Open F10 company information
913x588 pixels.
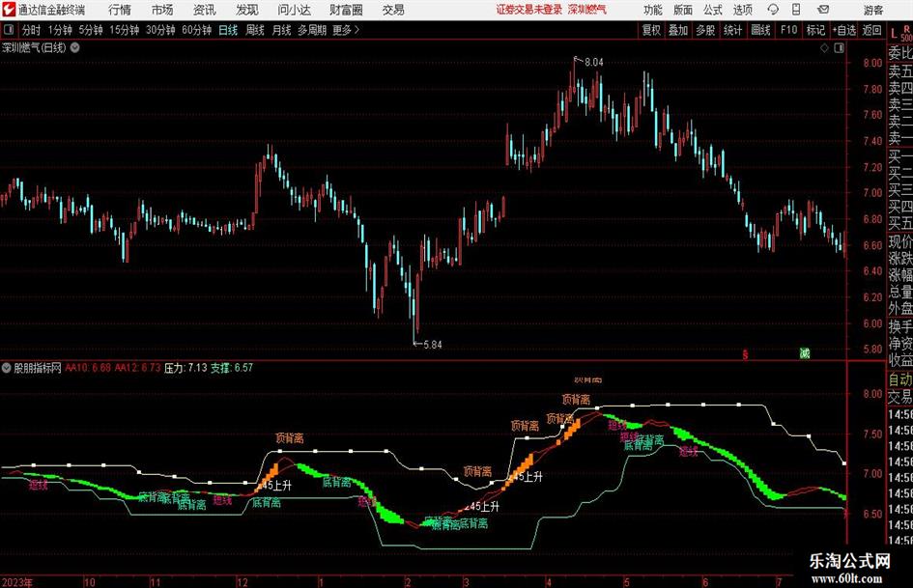[789, 30]
